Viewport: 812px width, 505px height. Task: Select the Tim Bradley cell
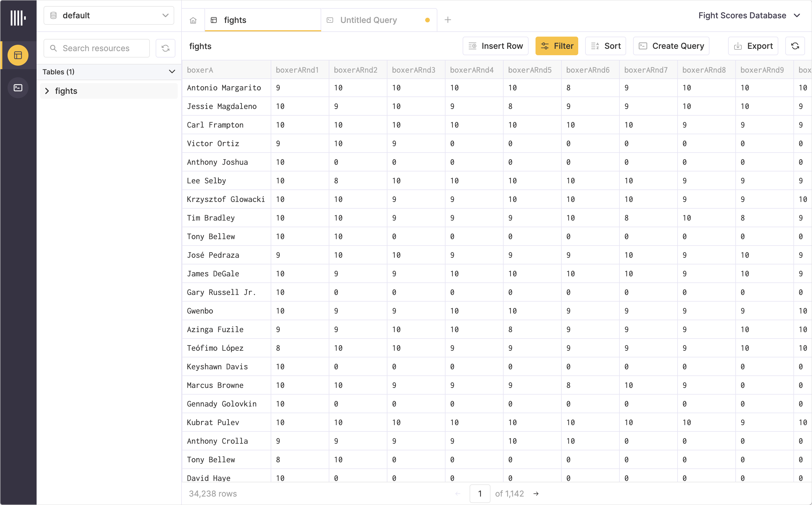[x=226, y=218]
